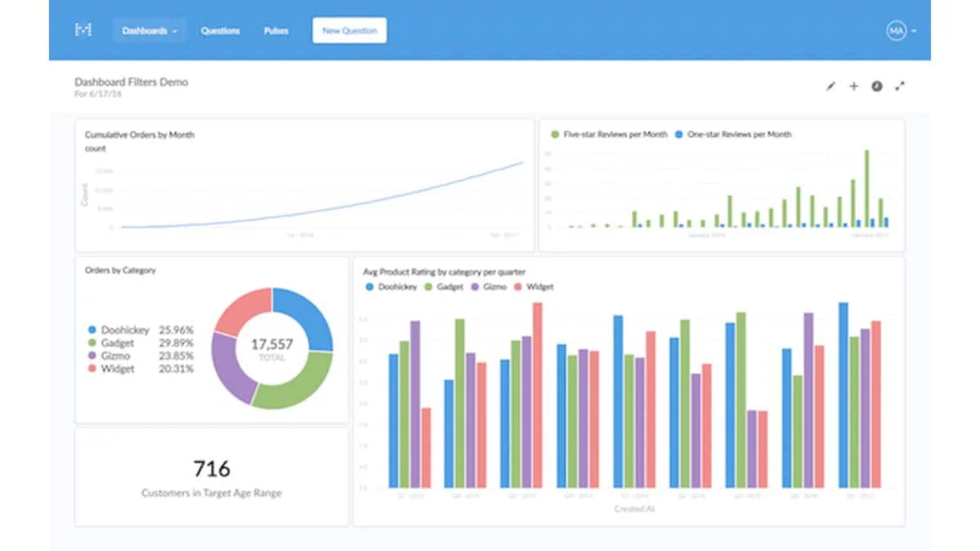This screenshot has width=980, height=551.
Task: Click the 716 scalar value
Action: tap(212, 469)
